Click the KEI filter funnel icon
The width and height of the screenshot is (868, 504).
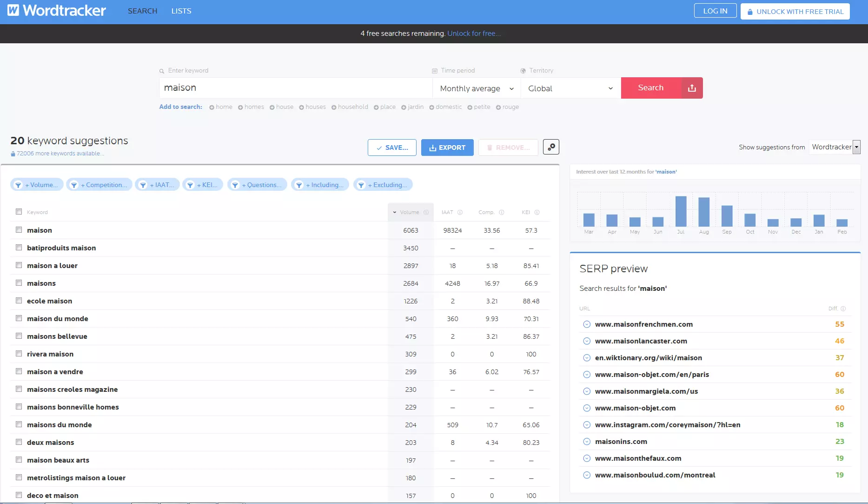(190, 185)
